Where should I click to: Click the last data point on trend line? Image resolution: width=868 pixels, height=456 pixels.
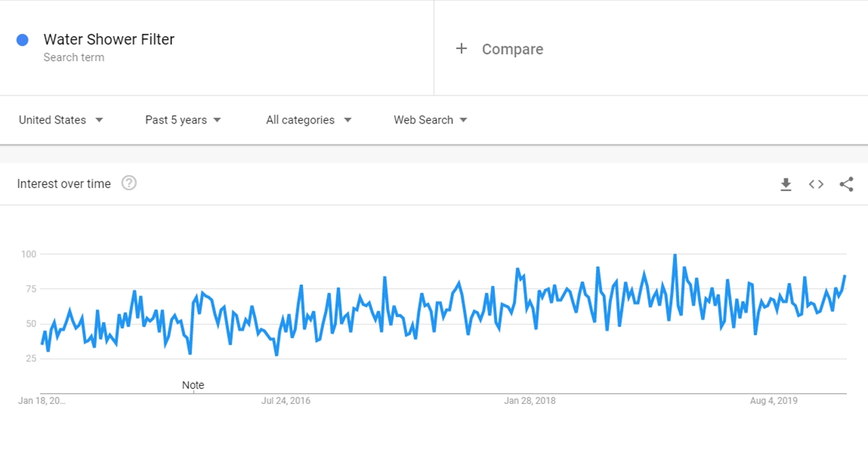845,276
